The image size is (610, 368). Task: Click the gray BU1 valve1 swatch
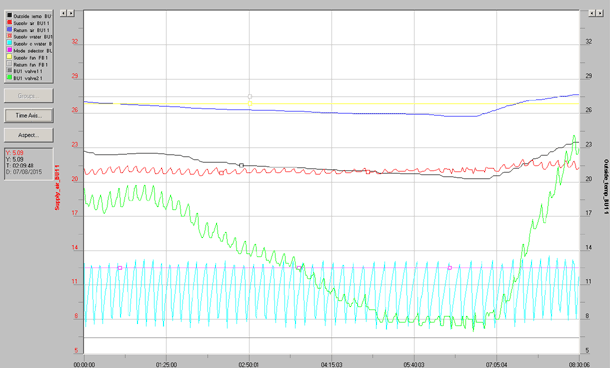click(x=9, y=71)
